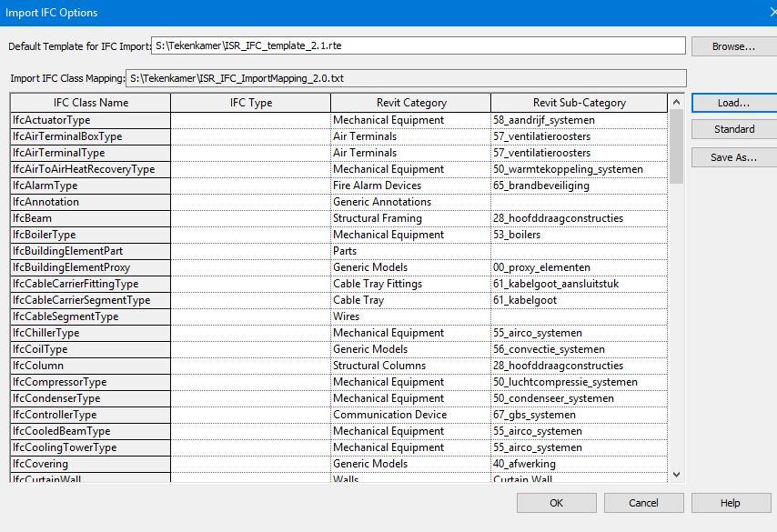777x532 pixels.
Task: Edit the Communication Device category cell
Action: click(x=411, y=414)
